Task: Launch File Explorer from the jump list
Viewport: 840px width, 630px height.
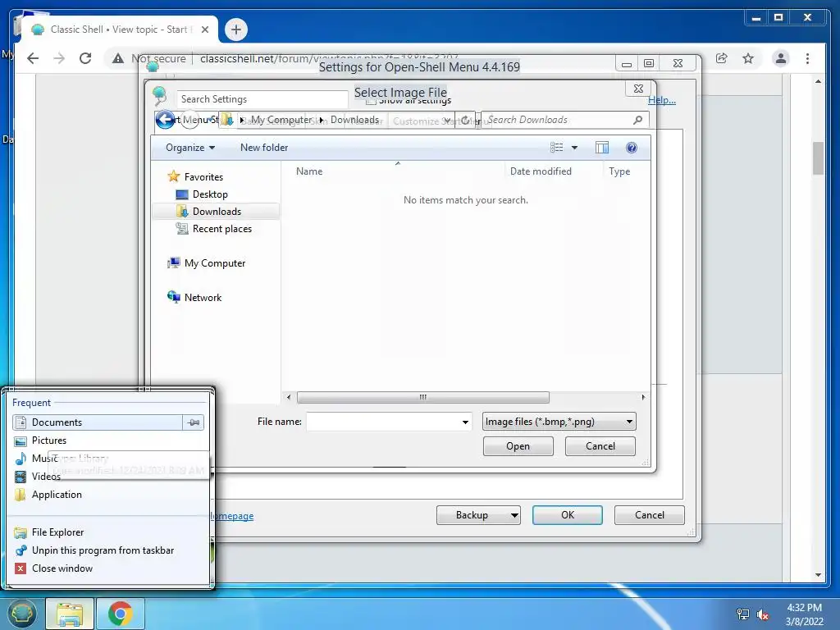Action: (58, 532)
